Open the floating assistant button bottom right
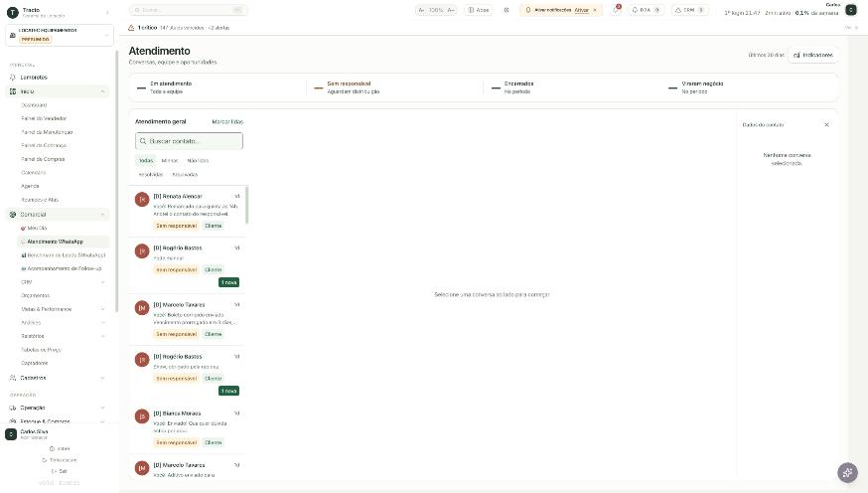This screenshot has height=493, width=868. [x=847, y=472]
